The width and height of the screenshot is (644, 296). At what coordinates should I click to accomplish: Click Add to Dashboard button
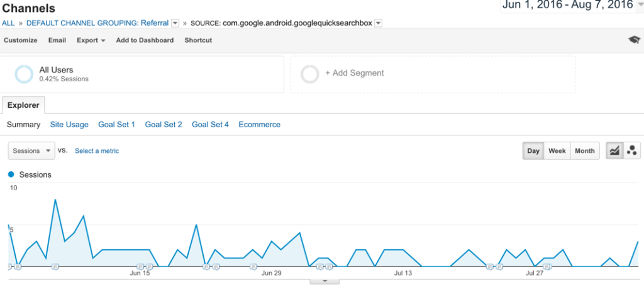pos(145,40)
